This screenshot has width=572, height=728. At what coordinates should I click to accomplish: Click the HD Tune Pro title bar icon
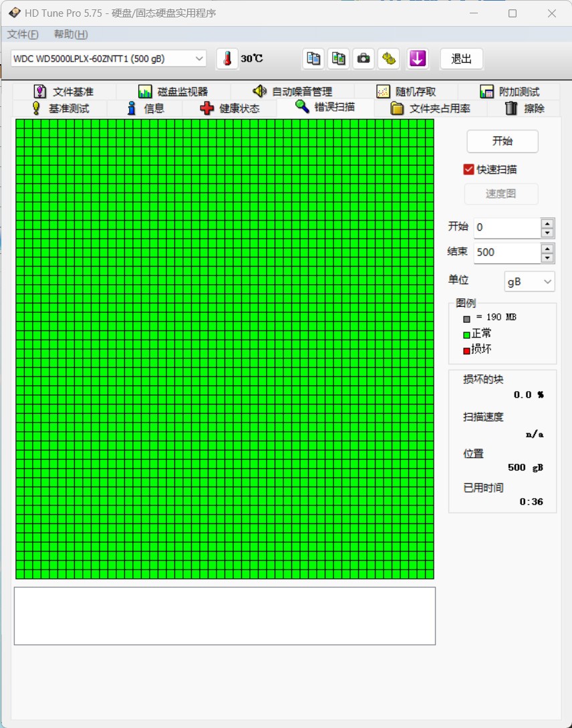tap(15, 13)
